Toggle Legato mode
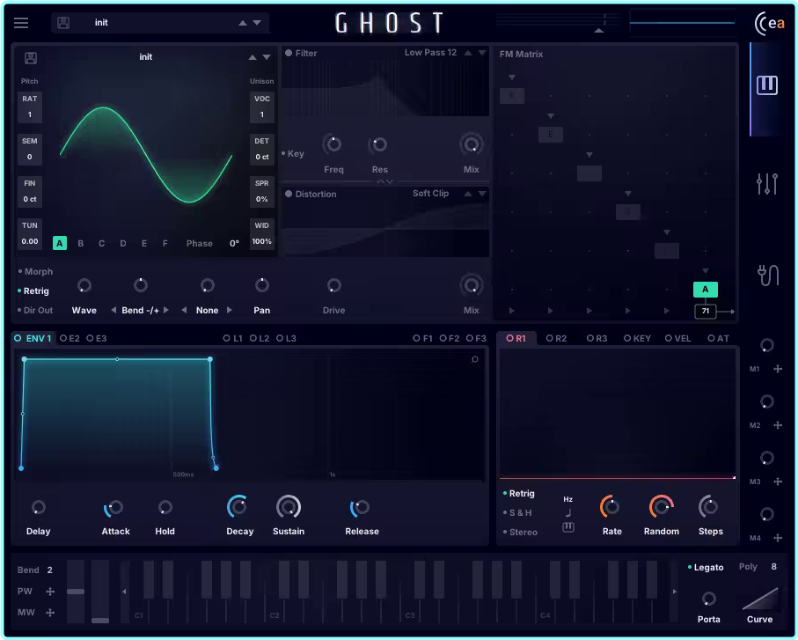 pyautogui.click(x=708, y=568)
